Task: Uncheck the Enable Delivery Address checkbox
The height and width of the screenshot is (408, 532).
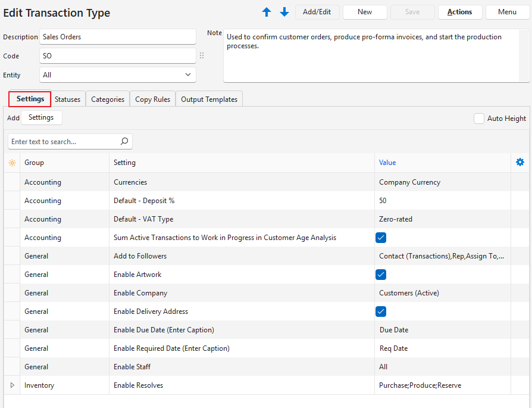Action: point(381,312)
